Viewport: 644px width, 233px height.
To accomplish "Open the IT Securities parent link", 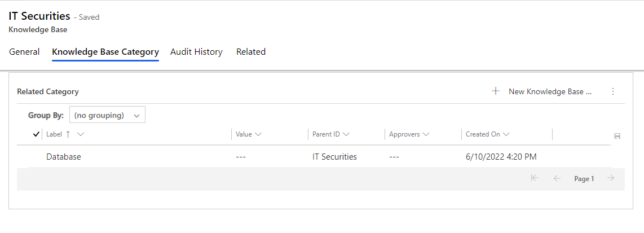I will point(335,157).
